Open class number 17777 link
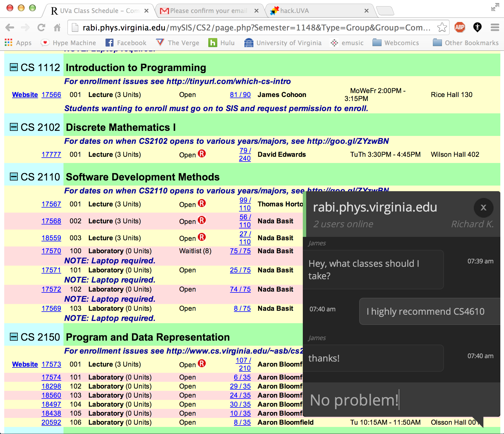 click(51, 155)
